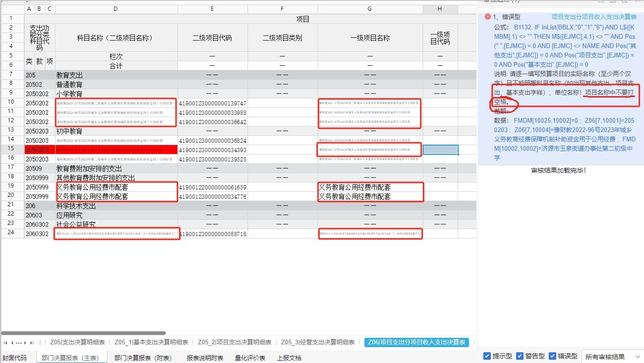The width and height of the screenshot is (644, 363).
Task: Click the 教育支出 cell in row 7
Action: [116, 75]
